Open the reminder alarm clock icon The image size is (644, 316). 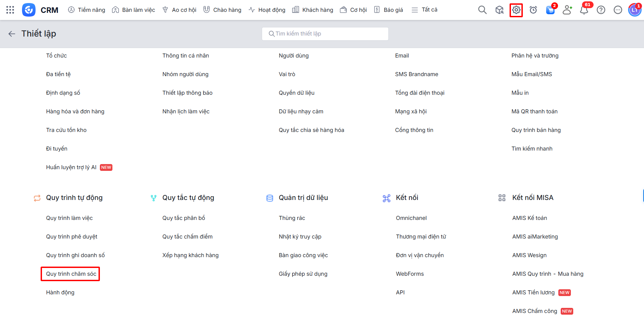coord(533,10)
